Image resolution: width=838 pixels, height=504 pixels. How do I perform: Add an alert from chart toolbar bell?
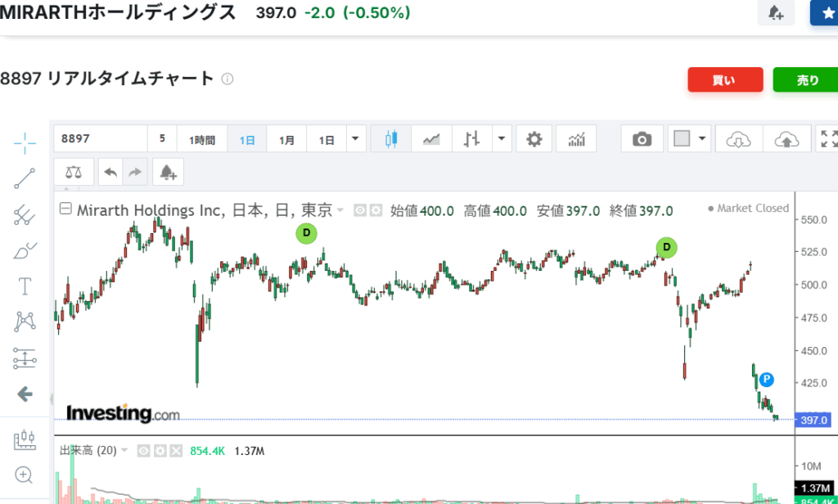(168, 172)
